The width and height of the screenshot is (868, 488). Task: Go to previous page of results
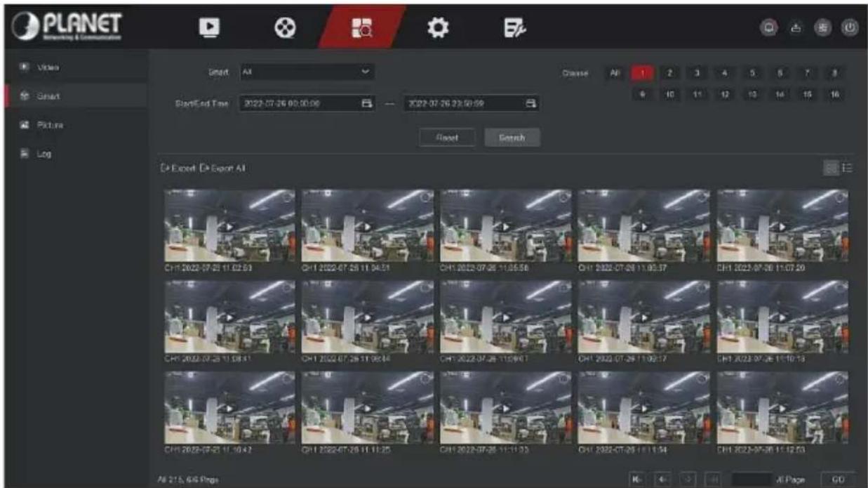(662, 479)
